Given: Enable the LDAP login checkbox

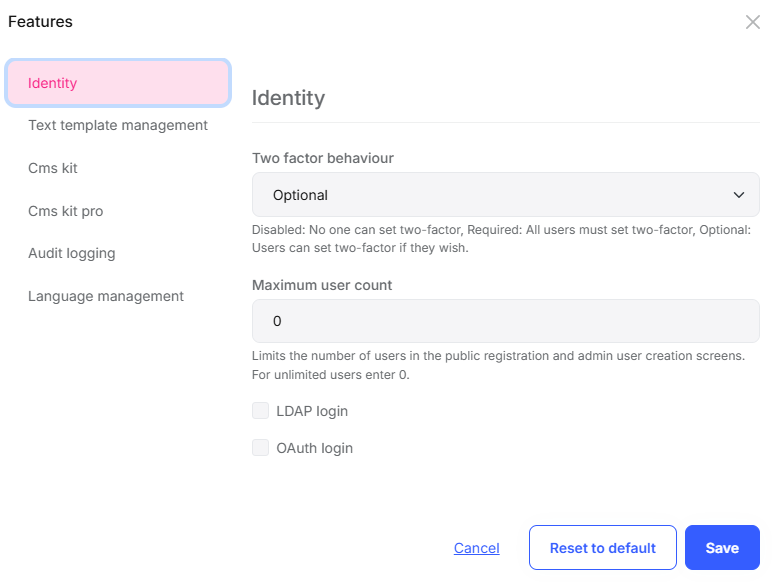Looking at the screenshot, I should [261, 411].
